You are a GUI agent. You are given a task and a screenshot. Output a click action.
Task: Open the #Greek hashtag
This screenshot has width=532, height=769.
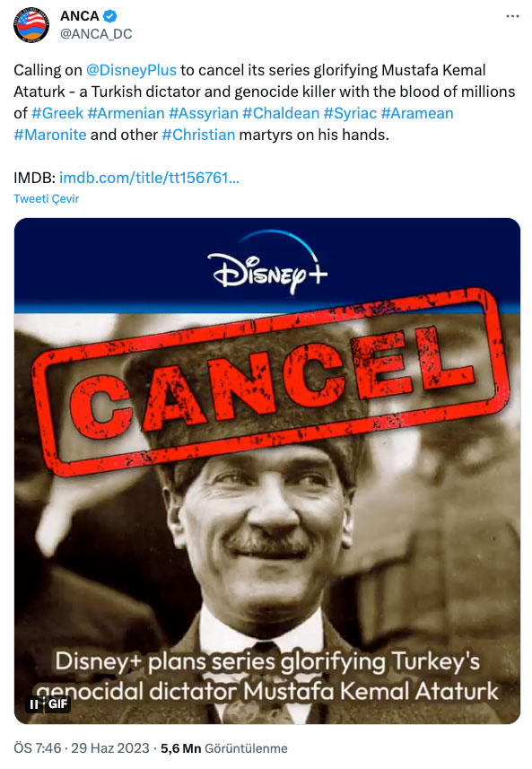[57, 113]
